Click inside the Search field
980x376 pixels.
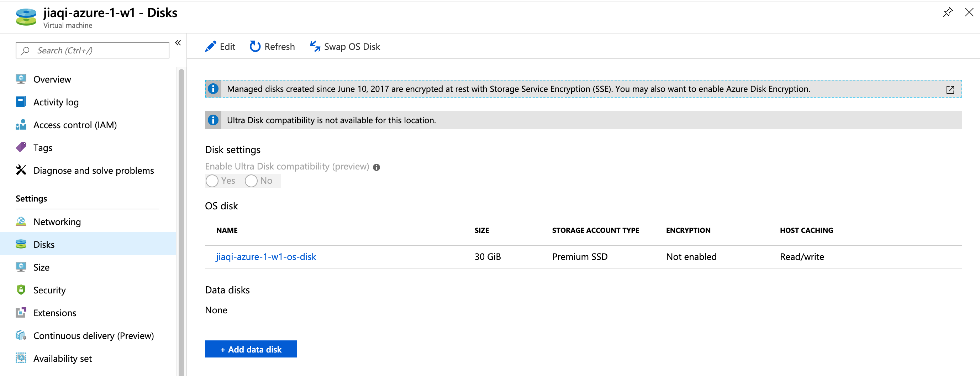(x=92, y=50)
